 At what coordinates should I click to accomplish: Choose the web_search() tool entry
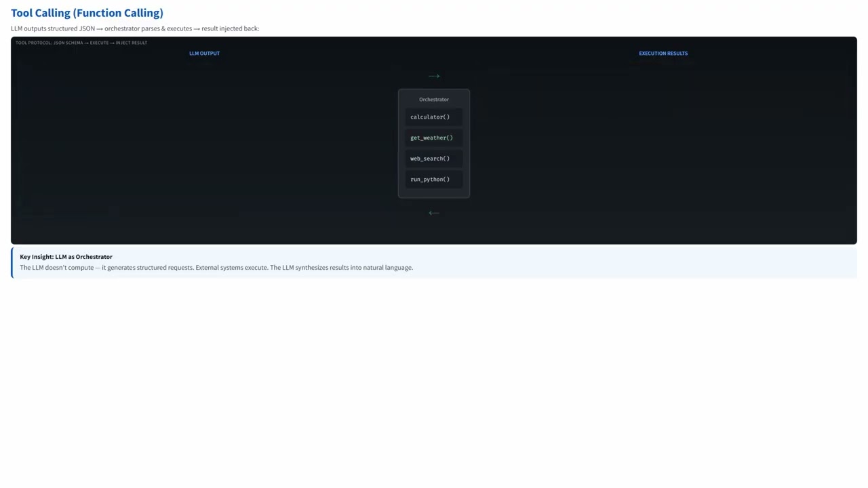(433, 159)
